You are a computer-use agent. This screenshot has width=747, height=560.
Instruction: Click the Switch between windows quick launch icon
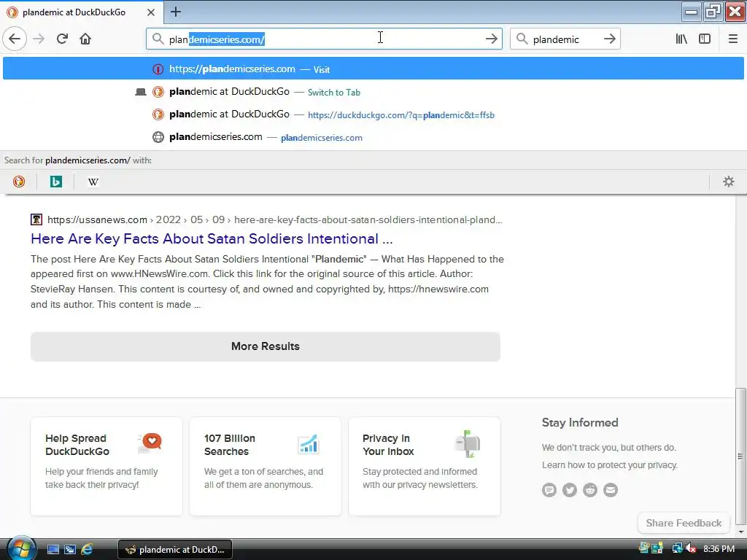click(x=70, y=550)
